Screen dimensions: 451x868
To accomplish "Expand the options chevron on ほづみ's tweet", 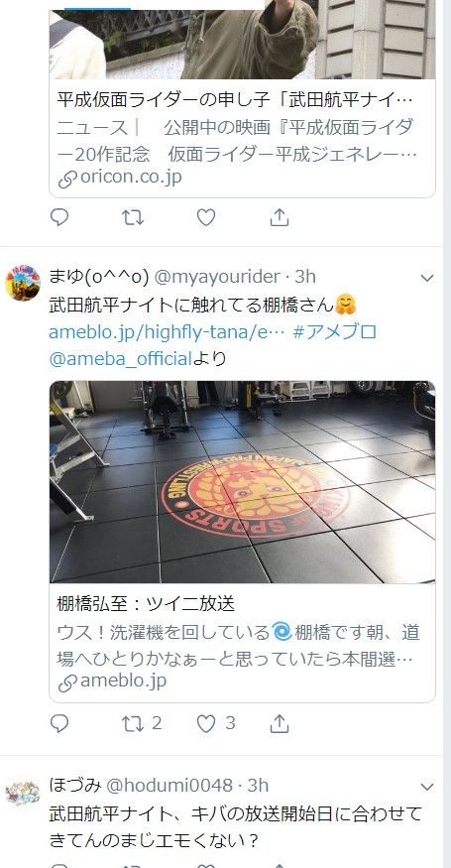I will coord(426,787).
